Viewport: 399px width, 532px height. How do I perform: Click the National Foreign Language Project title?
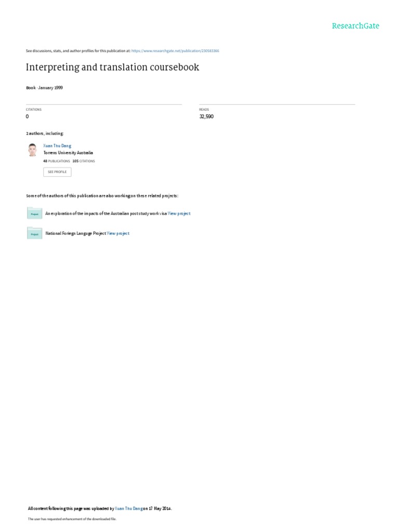coord(76,233)
